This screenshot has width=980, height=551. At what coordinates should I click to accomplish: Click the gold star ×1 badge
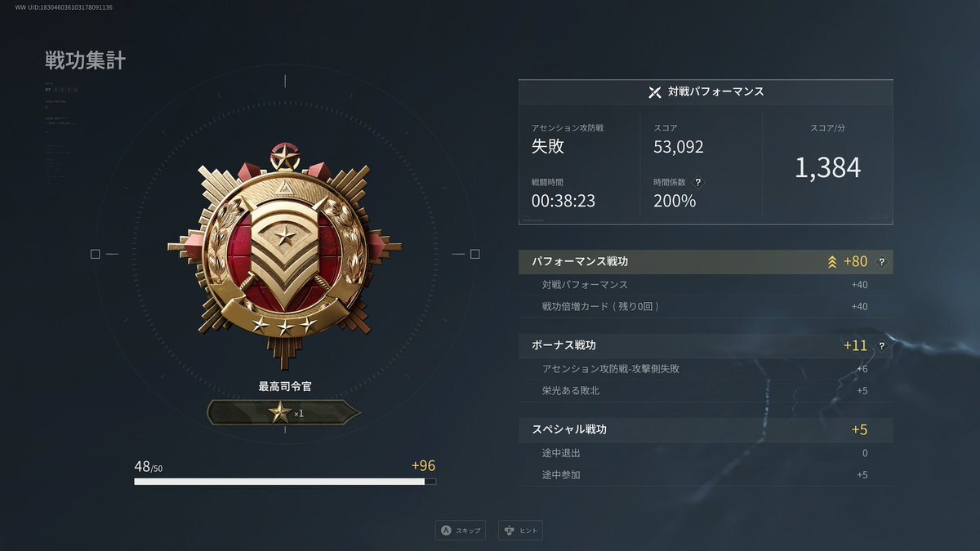coord(284,413)
